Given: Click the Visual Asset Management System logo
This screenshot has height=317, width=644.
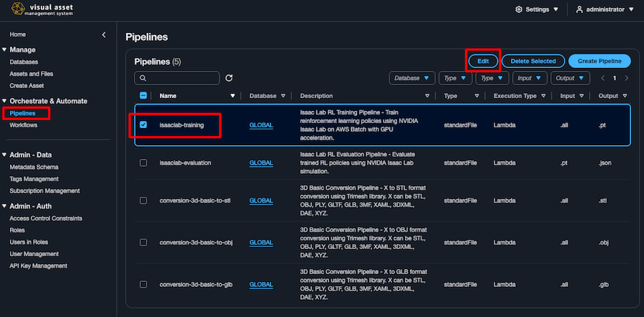Looking at the screenshot, I should tap(43, 9).
